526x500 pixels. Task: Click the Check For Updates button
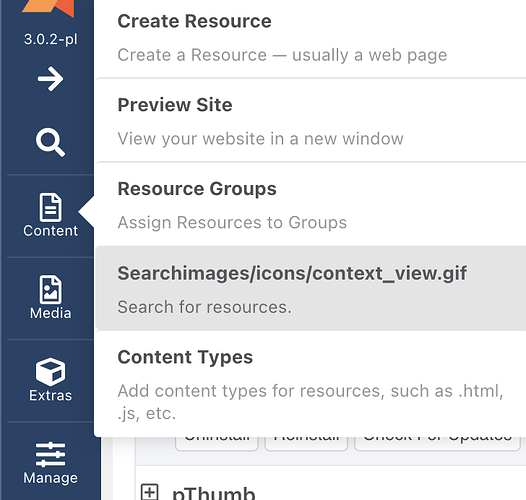(x=437, y=443)
